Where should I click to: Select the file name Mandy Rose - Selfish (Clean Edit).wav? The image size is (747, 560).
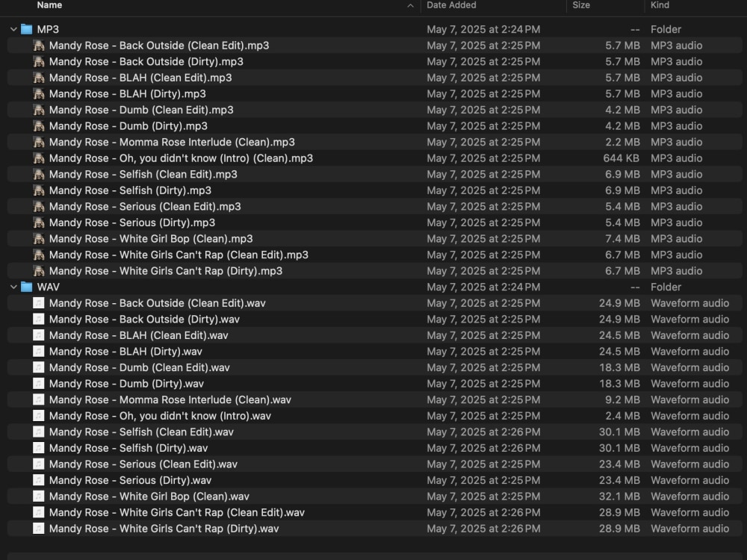tap(141, 432)
